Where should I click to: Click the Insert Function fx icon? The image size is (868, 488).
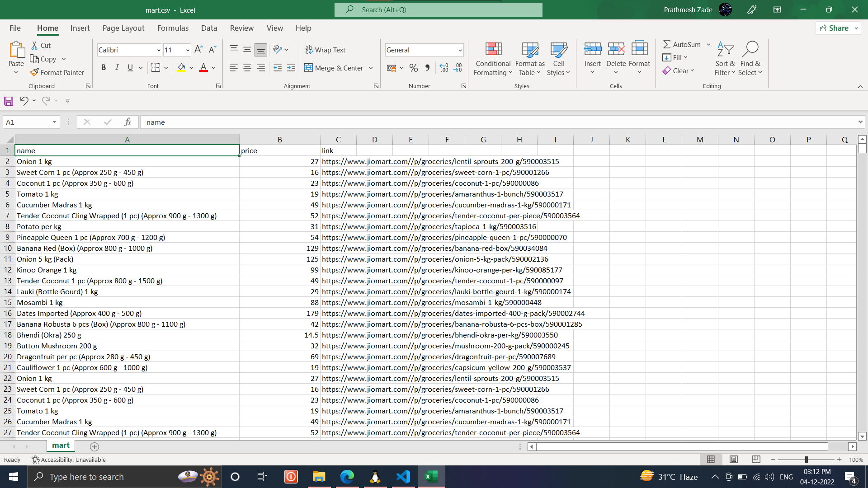tap(127, 122)
